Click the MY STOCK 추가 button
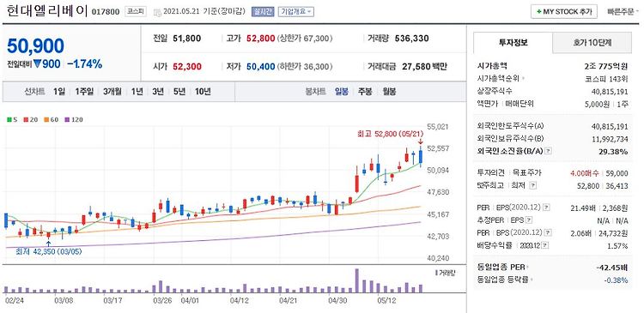Viewport: 644px width, 313px height. pos(563,12)
